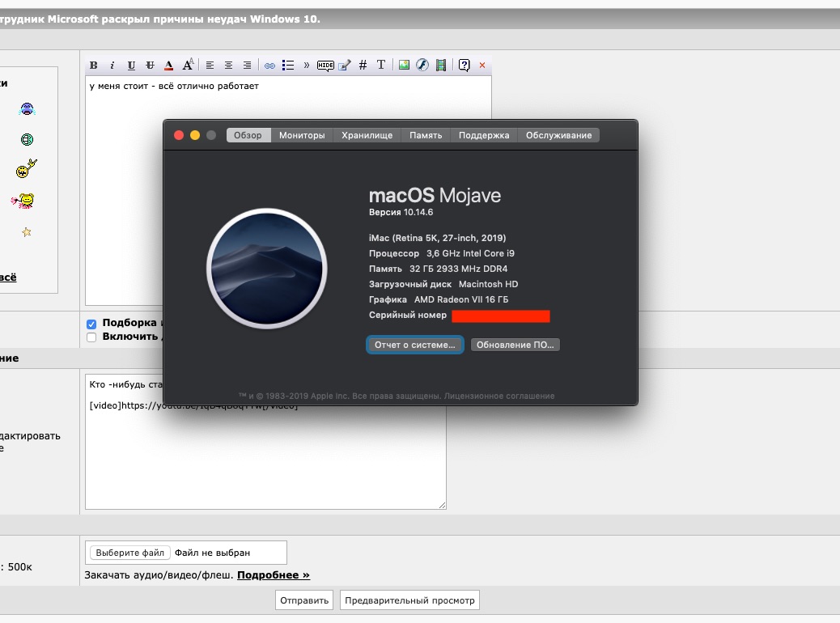The width and height of the screenshot is (840, 623).
Task: Open the font size tool
Action: click(x=188, y=65)
